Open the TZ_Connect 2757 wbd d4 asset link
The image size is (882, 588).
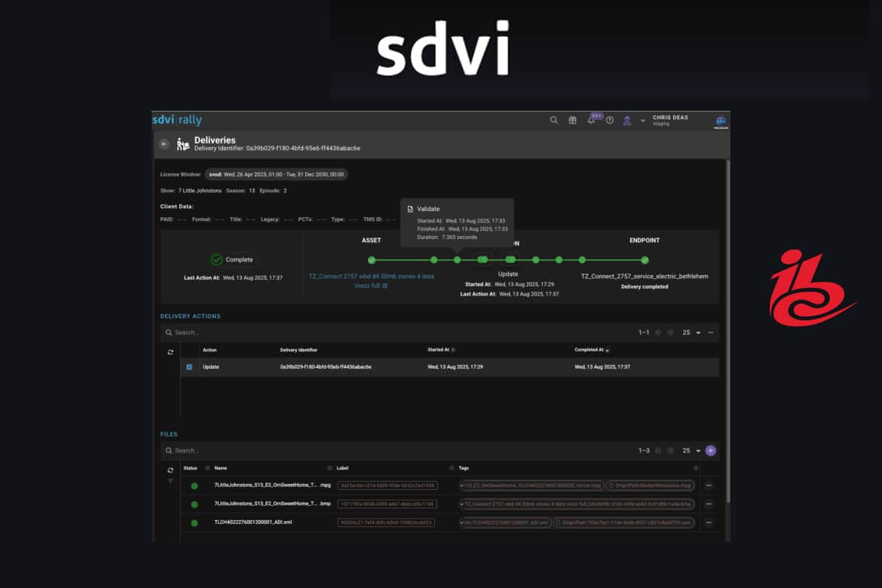click(x=371, y=280)
